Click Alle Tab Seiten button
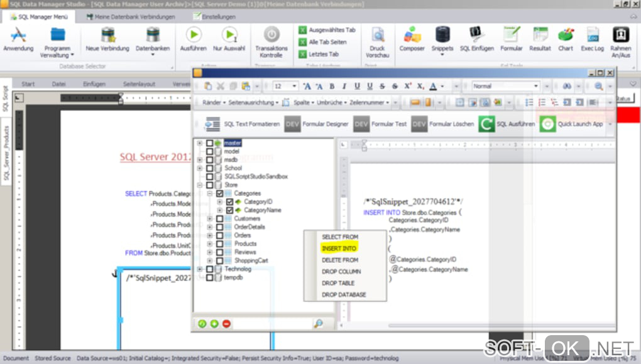The height and width of the screenshot is (364, 641). tap(323, 42)
